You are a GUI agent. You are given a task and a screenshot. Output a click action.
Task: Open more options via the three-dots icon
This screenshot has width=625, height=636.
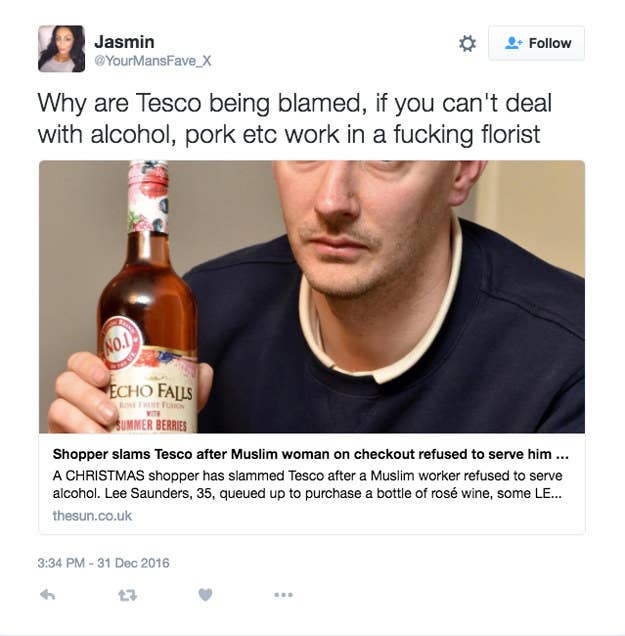(x=283, y=595)
